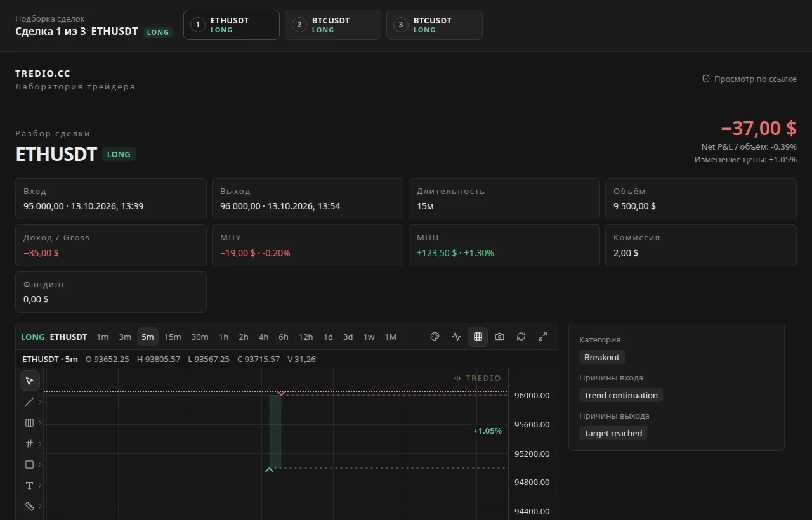812x520 pixels.
Task: Switch chart to 1M monthly timeframe
Action: (x=391, y=337)
